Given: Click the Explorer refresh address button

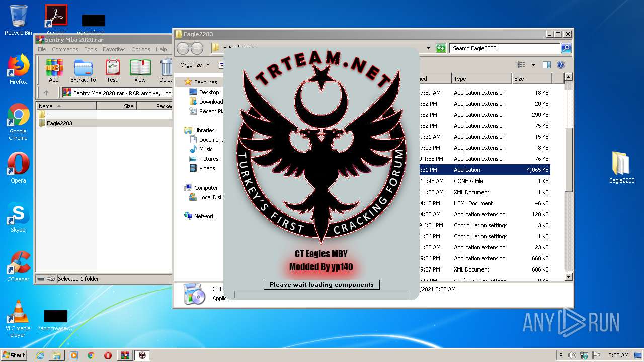Looking at the screenshot, I should [x=441, y=48].
